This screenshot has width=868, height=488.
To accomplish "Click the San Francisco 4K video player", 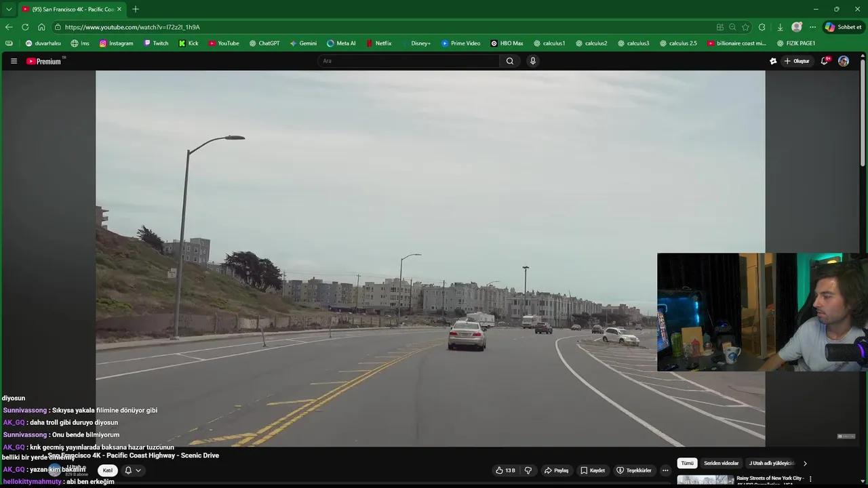I will tap(430, 258).
